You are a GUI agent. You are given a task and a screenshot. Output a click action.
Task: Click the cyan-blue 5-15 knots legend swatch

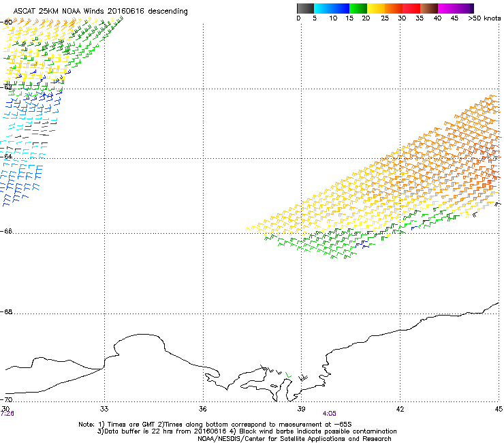pos(332,8)
